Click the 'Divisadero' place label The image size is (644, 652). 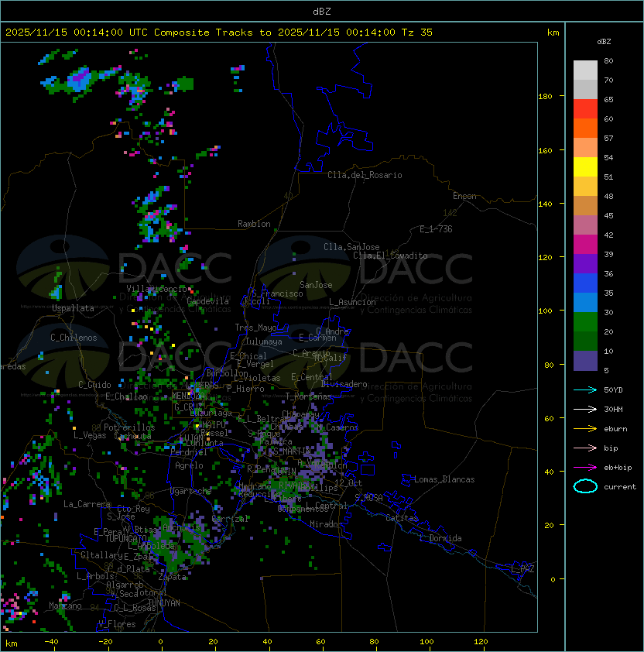point(344,384)
